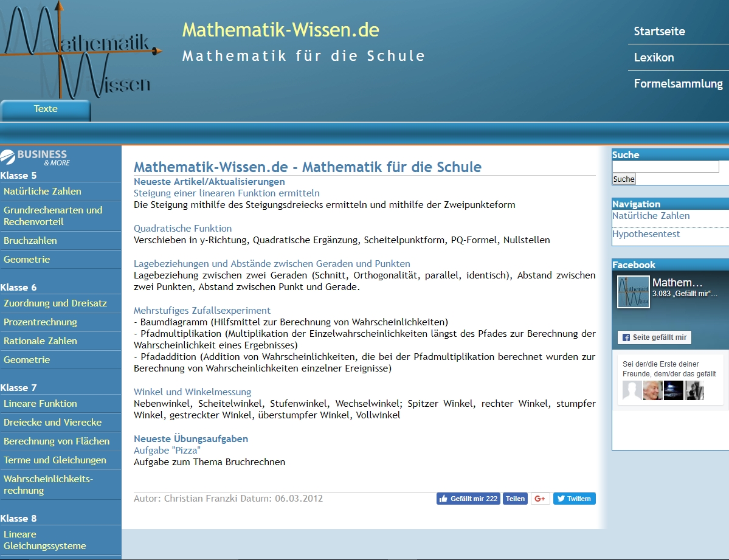Screen dimensions: 729x560
Task: Open Mehrstufiges Zufallsexperiment article
Action: point(202,310)
